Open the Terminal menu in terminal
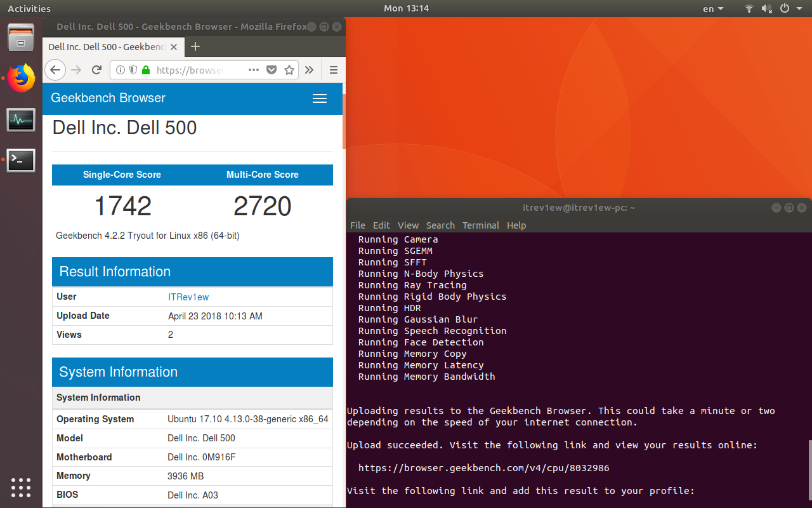Screen dimensions: 812x508 [x=481, y=225]
